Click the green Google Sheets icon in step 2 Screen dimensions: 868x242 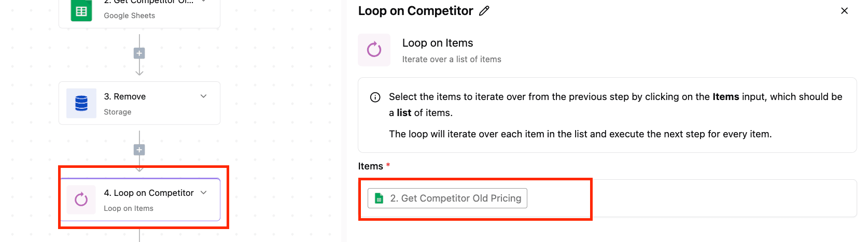tap(81, 10)
